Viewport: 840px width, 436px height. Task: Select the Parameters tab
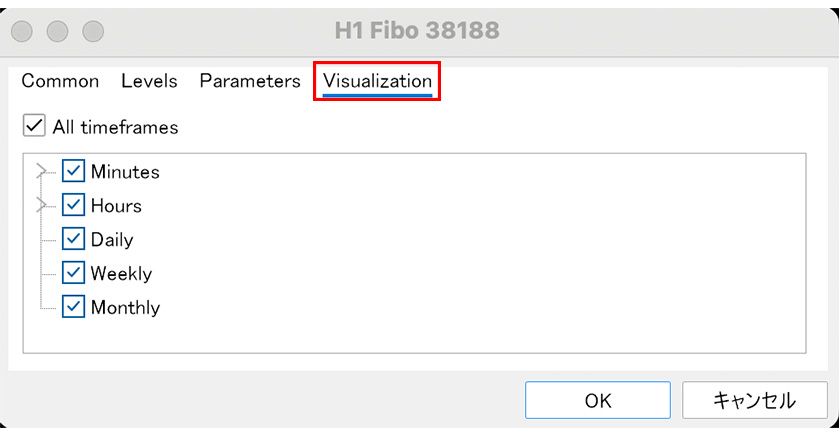[250, 82]
